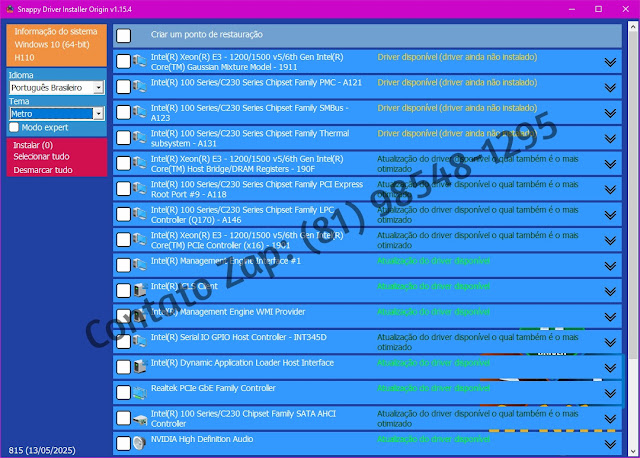Click device icon for LPC Controller (Q170)
640x458 pixels.
pyautogui.click(x=140, y=214)
